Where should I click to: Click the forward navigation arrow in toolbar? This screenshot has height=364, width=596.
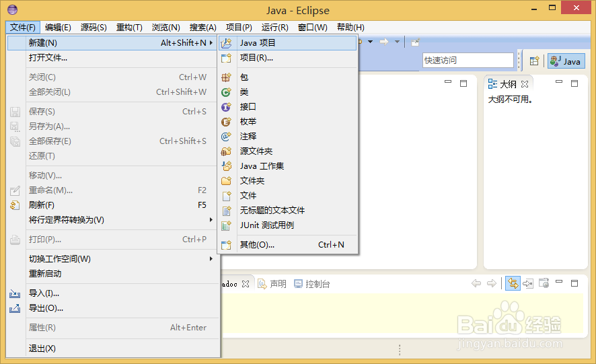pos(384,42)
